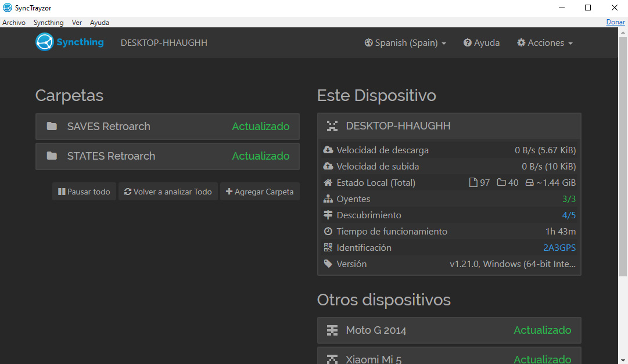Viewport: 628px width, 364px height.
Task: Click the 0 B/s (5.67 KiB) download value
Action: [545, 150]
